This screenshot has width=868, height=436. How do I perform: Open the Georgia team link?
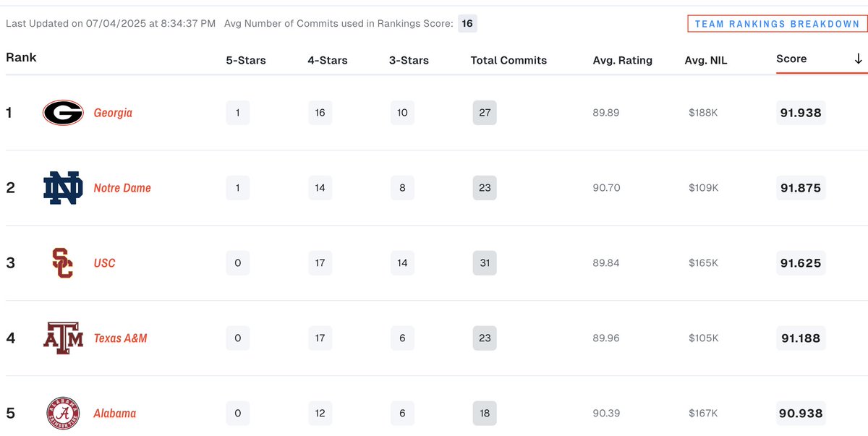click(113, 113)
